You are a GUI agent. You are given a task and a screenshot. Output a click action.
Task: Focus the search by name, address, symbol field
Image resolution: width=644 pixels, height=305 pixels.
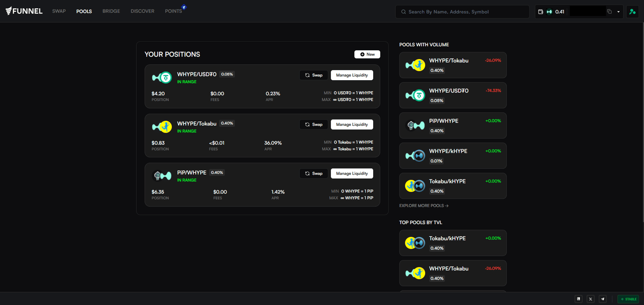[465, 12]
